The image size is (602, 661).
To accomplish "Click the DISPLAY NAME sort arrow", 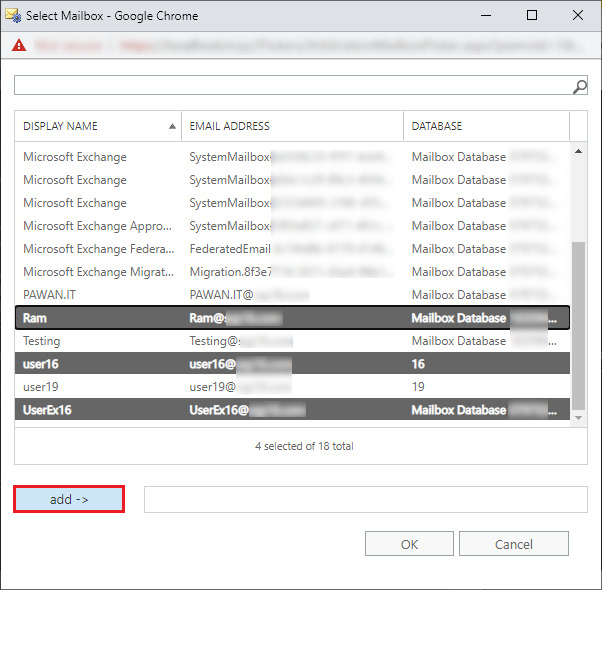I will [172, 126].
